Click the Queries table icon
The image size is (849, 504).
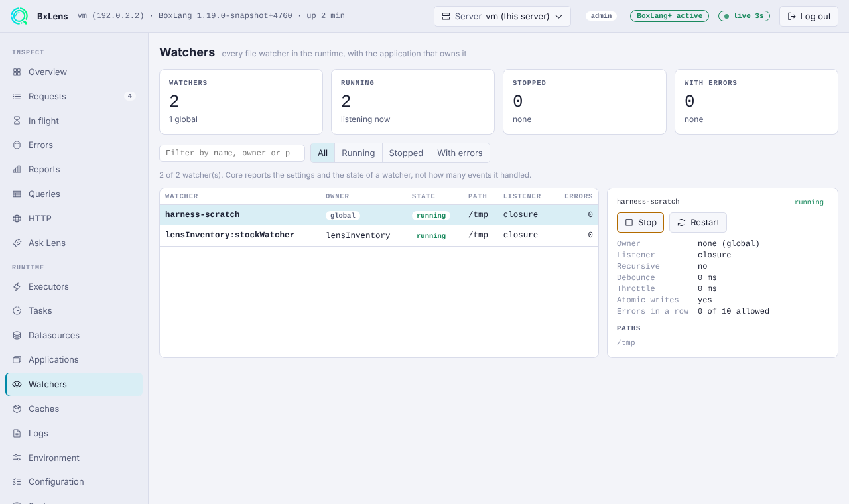point(17,194)
